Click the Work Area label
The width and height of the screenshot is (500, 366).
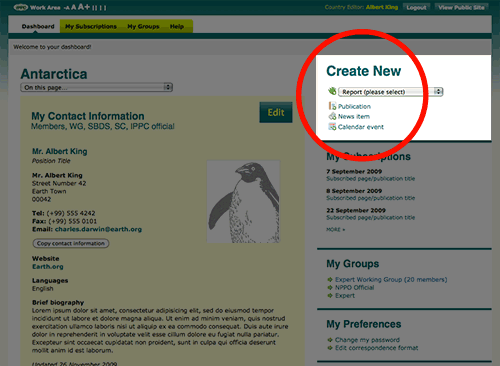coord(45,7)
